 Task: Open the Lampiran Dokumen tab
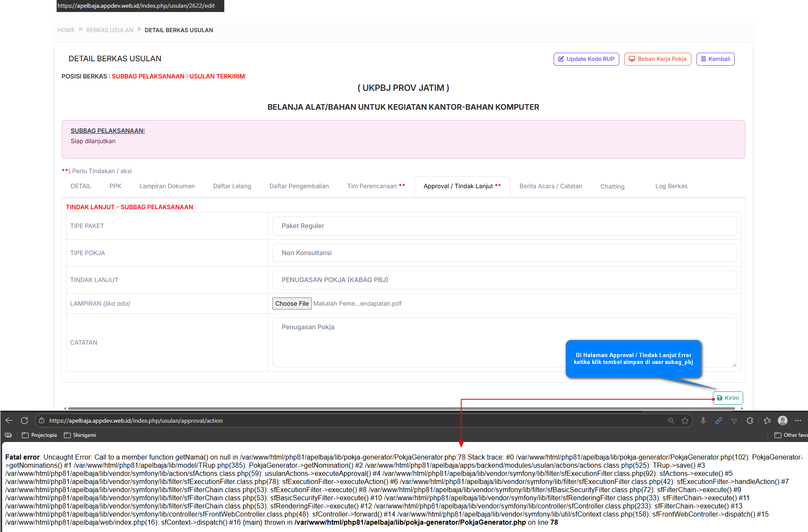tap(167, 186)
